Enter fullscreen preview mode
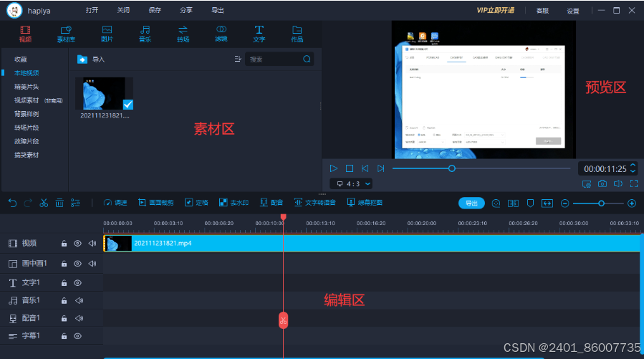644x359 pixels. coord(634,183)
